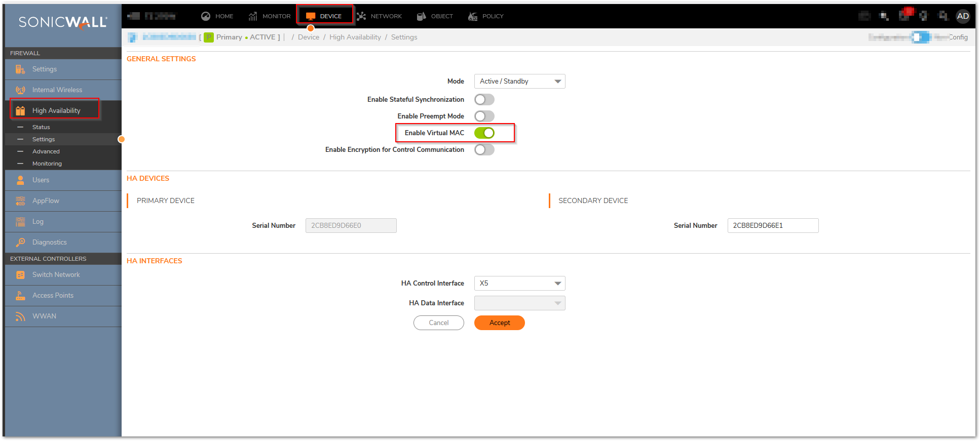Click the MONITOR chart icon
The image size is (980, 441).
(x=253, y=16)
